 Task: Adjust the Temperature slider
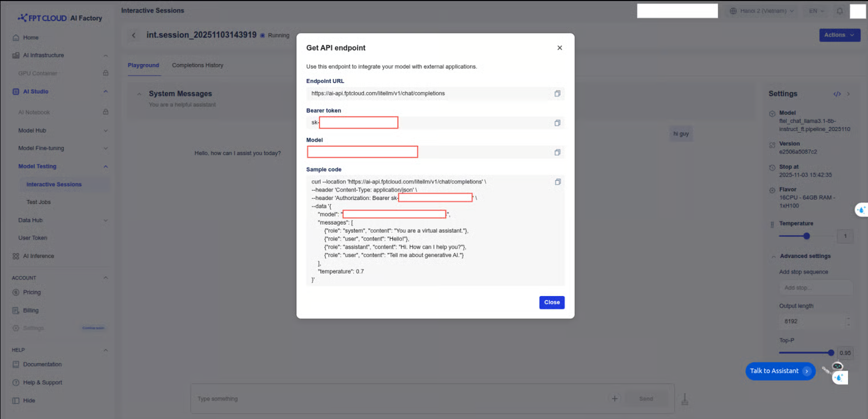click(x=806, y=236)
